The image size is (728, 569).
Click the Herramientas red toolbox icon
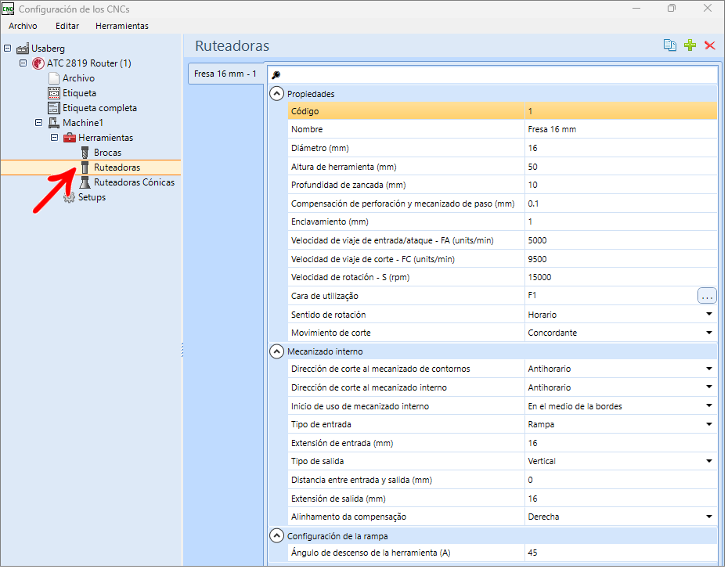(70, 138)
